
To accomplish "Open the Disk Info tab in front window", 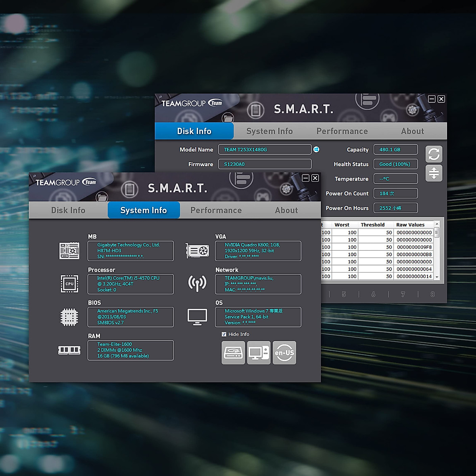I will (x=68, y=210).
